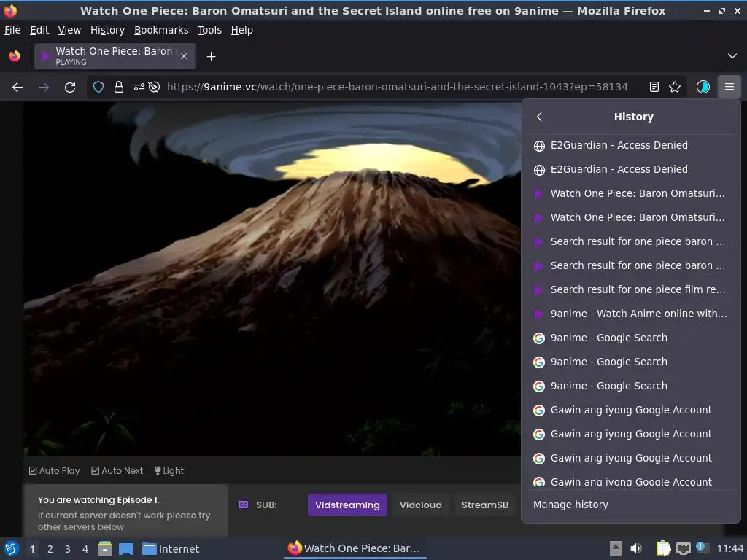Open Firefox View from the tab strip
This screenshot has width=747, height=560.
(15, 56)
